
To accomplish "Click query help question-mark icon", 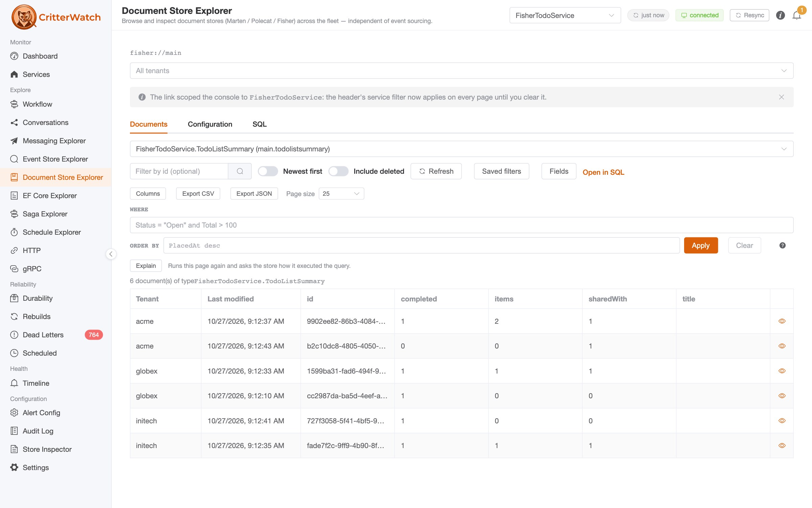I will 782,245.
